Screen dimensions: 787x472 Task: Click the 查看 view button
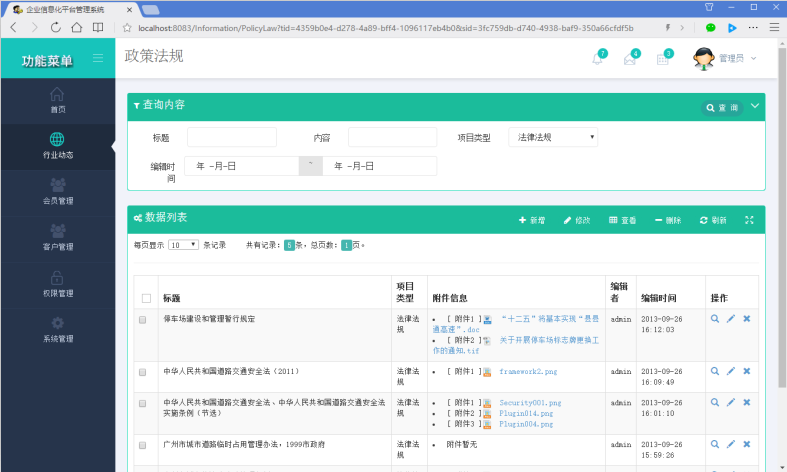coord(622,220)
